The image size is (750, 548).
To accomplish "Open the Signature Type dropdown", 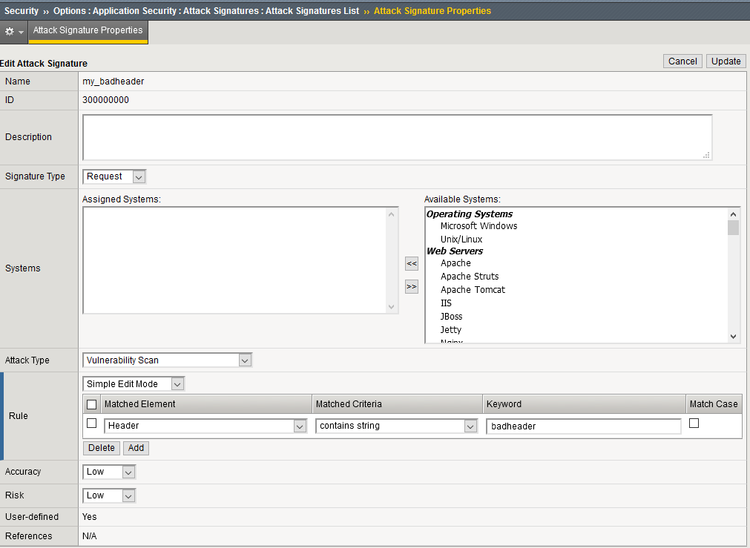I will pyautogui.click(x=114, y=177).
